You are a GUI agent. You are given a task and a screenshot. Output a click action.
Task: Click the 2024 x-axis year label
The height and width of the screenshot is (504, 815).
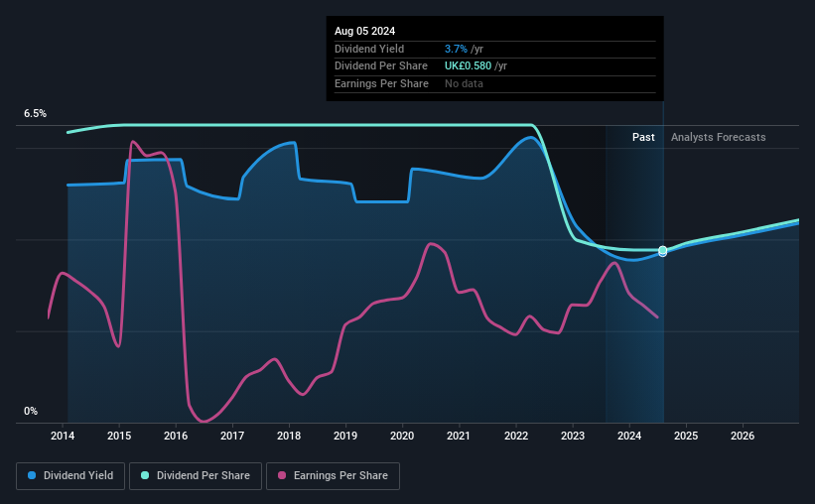coord(629,436)
